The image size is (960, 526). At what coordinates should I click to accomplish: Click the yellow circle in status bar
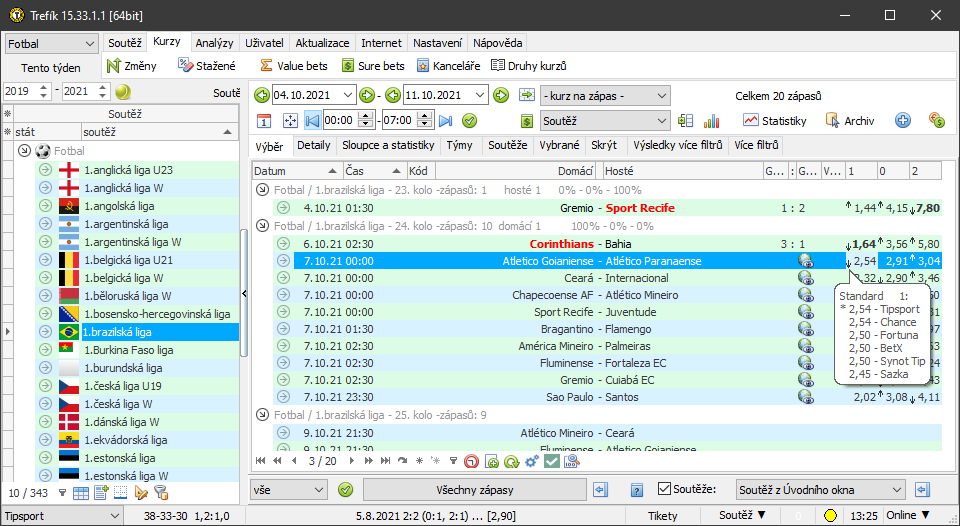830,516
